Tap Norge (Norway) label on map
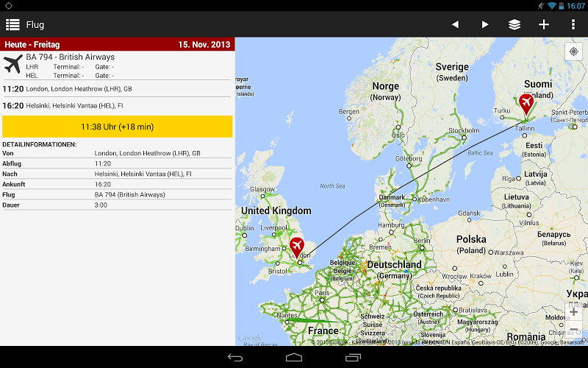This screenshot has height=368, width=588. 385,91
